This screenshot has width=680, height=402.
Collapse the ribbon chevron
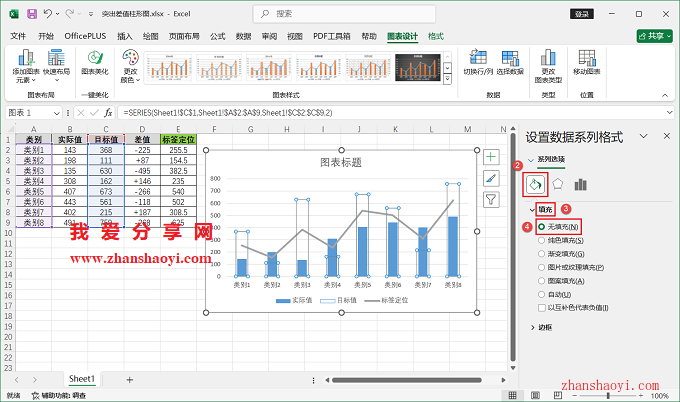pyautogui.click(x=665, y=95)
